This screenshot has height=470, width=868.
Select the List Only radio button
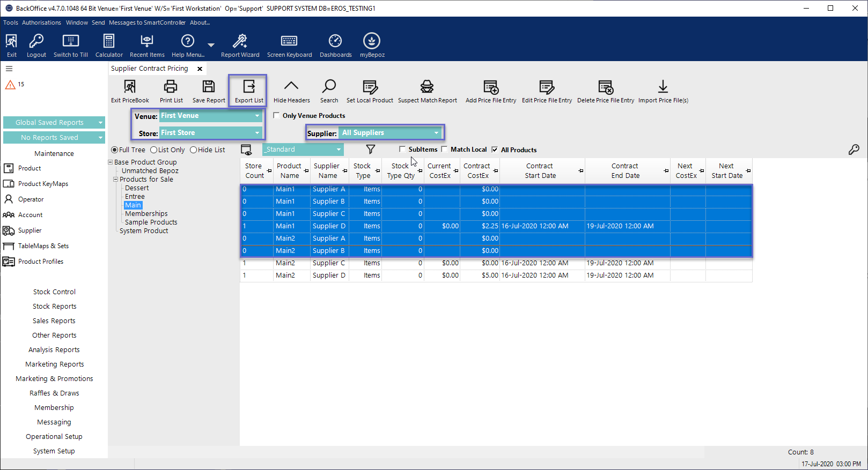154,150
